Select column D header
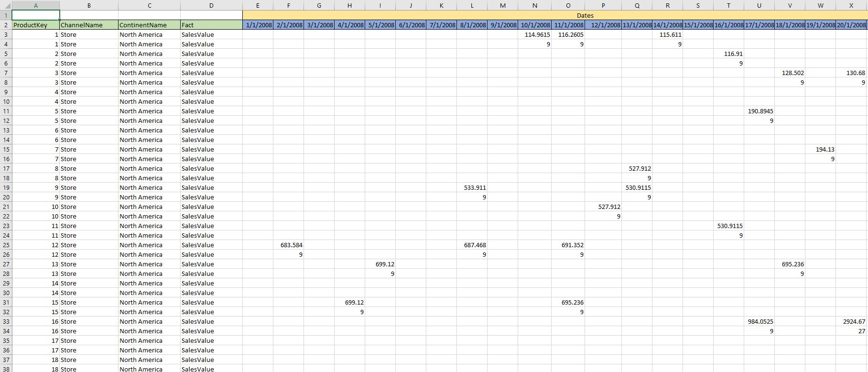The height and width of the screenshot is (372, 868). (211, 5)
